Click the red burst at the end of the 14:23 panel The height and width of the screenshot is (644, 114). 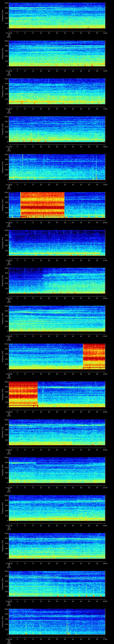(x=94, y=357)
